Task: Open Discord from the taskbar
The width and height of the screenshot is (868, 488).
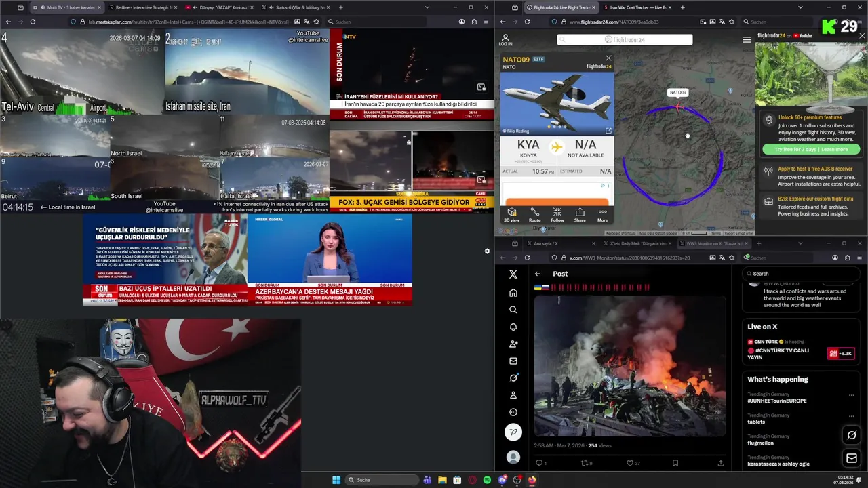Action: [502, 480]
